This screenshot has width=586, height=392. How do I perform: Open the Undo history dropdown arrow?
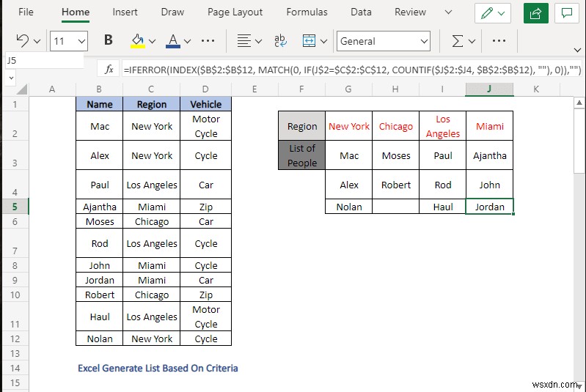point(37,41)
